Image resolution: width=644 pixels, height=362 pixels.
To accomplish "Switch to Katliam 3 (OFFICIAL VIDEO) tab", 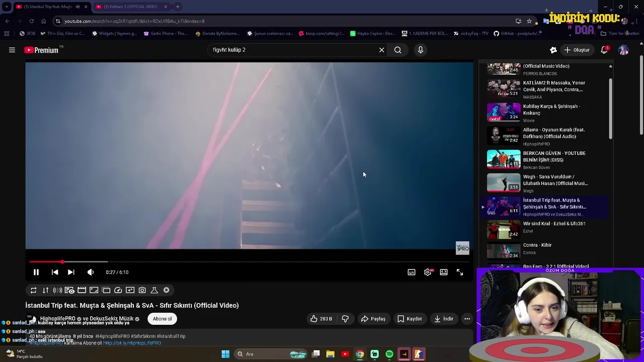I will point(132,7).
